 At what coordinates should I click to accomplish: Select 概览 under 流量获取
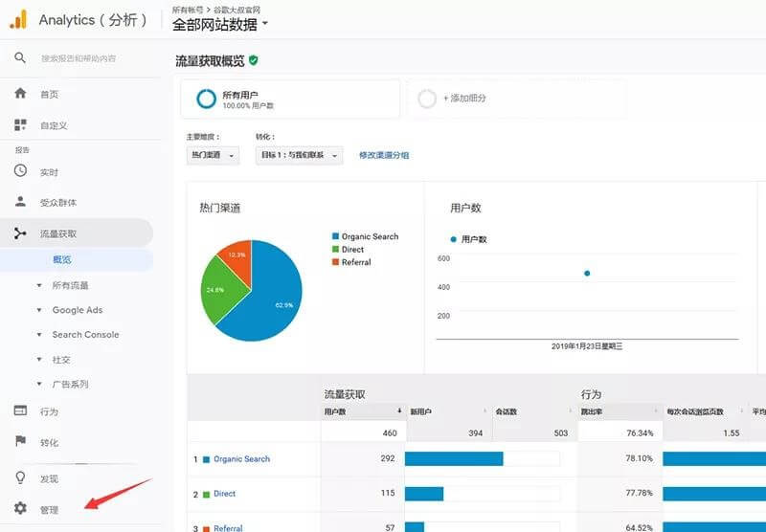(62, 259)
